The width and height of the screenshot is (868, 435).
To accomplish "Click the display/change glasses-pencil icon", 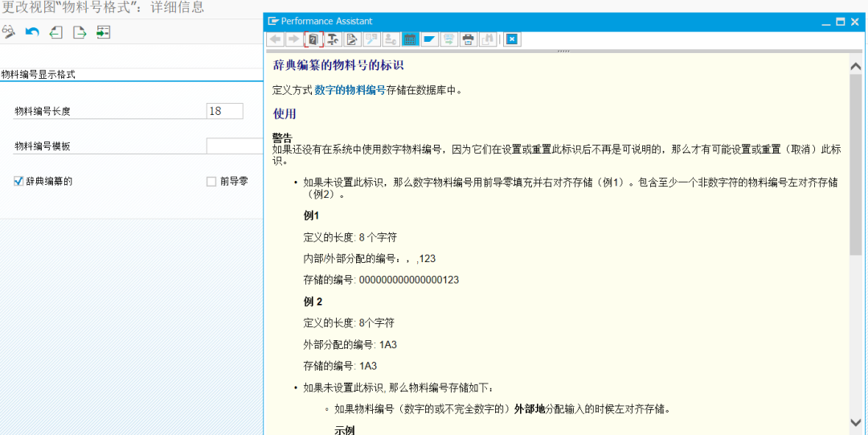I will (x=8, y=32).
